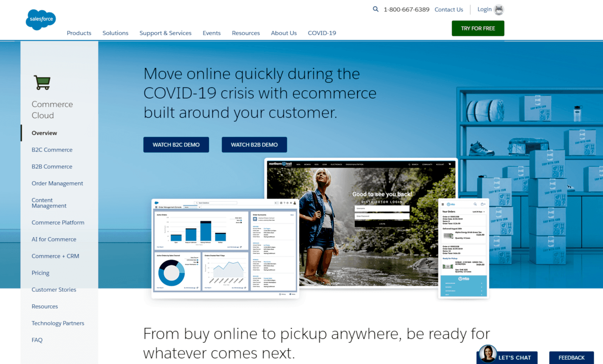Open B2B Commerce in the sidebar
Image resolution: width=603 pixels, height=364 pixels.
click(x=52, y=167)
